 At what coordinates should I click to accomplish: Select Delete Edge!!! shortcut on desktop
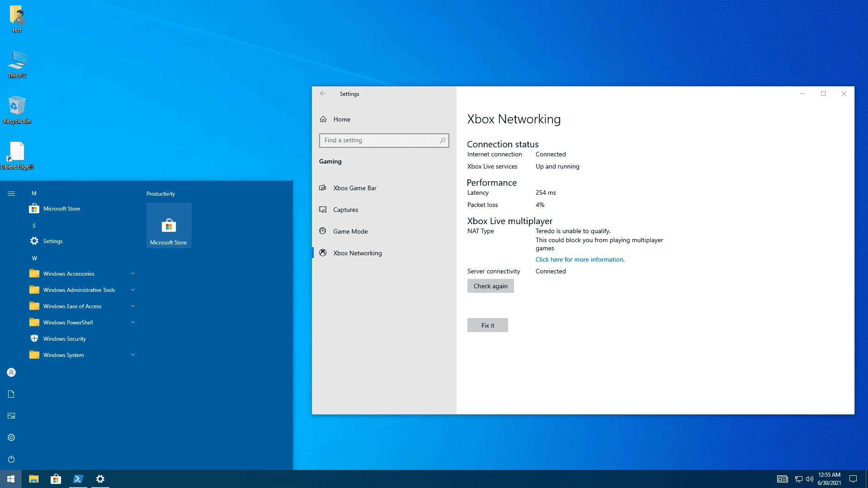coord(17,155)
